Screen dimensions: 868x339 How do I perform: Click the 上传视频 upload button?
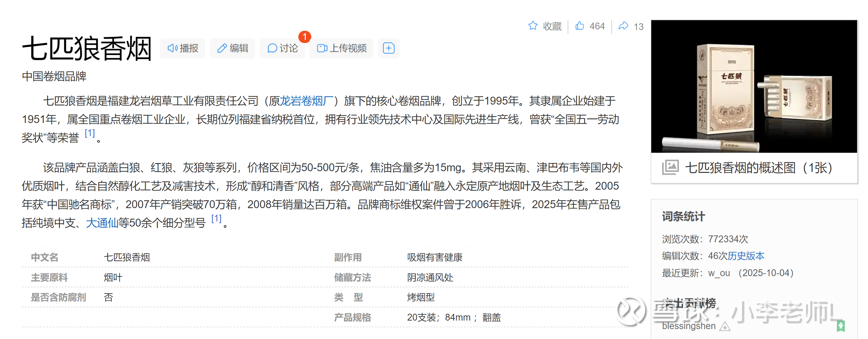(x=341, y=48)
